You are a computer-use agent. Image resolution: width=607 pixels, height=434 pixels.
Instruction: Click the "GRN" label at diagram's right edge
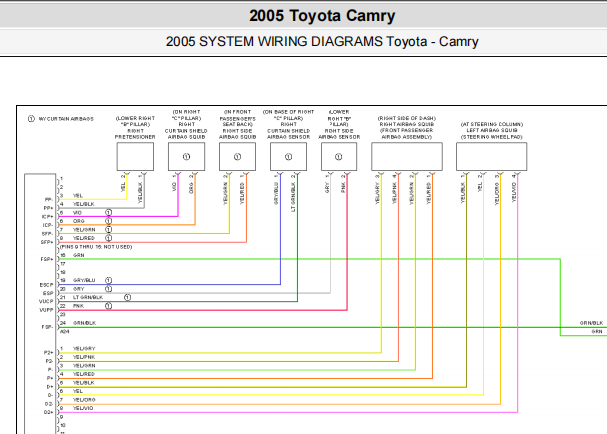[597, 331]
